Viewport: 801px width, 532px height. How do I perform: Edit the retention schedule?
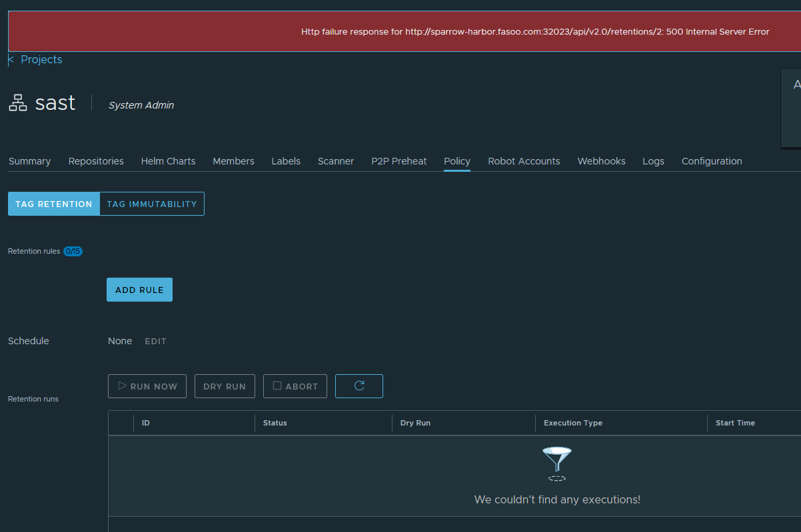[155, 341]
